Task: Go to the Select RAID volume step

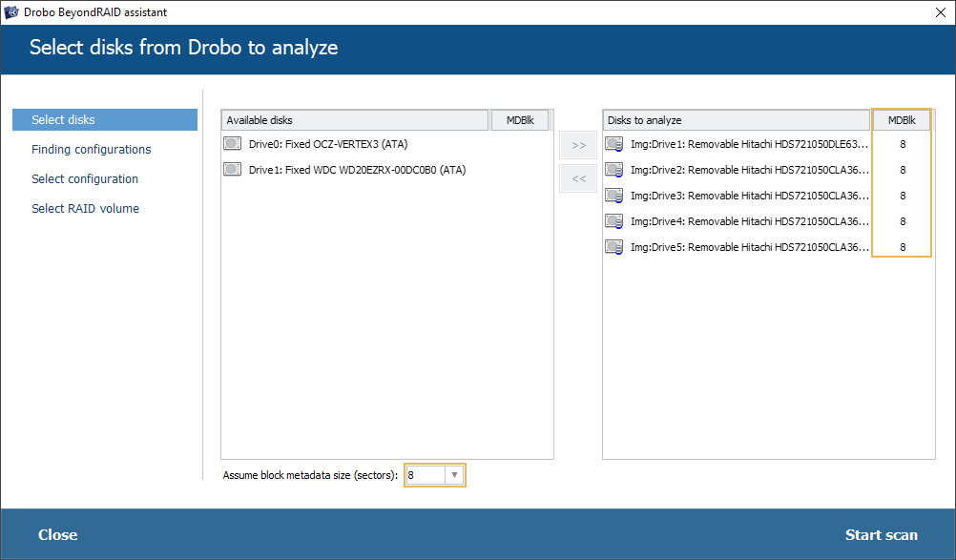Action: click(x=85, y=209)
